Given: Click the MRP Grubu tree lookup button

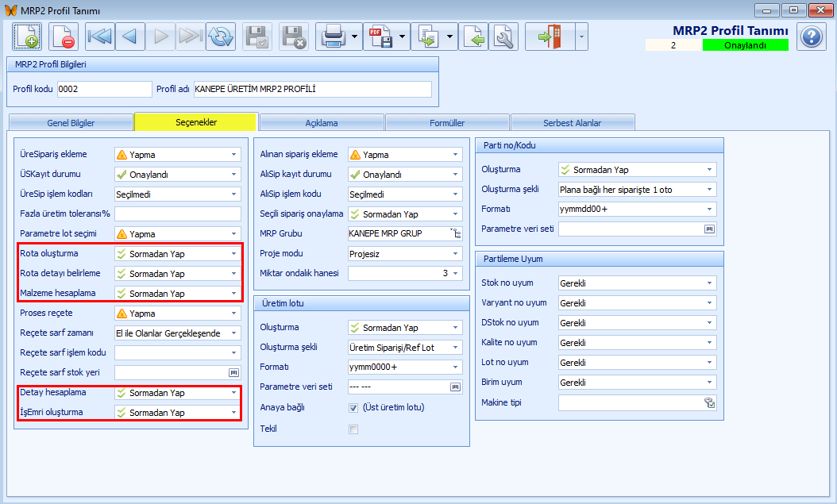Looking at the screenshot, I should (456, 233).
